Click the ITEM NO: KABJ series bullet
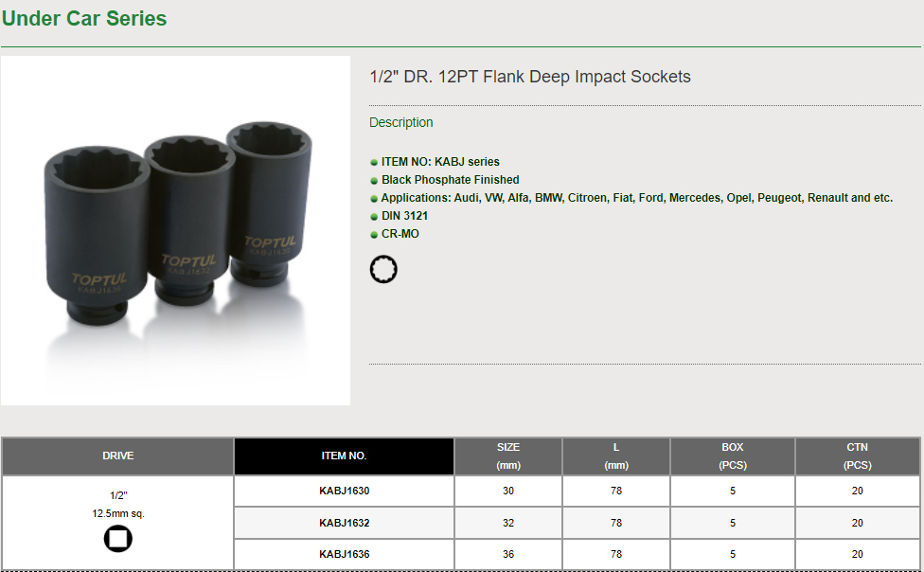The width and height of the screenshot is (924, 572). coord(435,162)
